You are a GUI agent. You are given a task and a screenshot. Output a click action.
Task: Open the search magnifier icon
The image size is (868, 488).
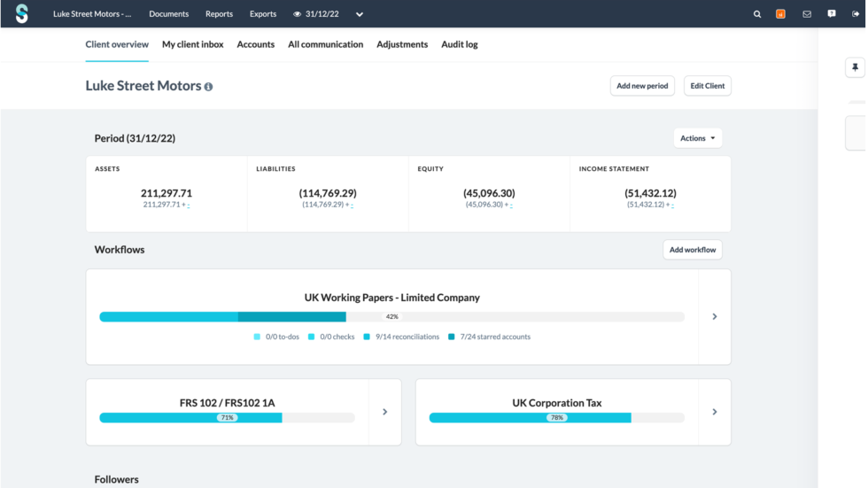point(757,14)
